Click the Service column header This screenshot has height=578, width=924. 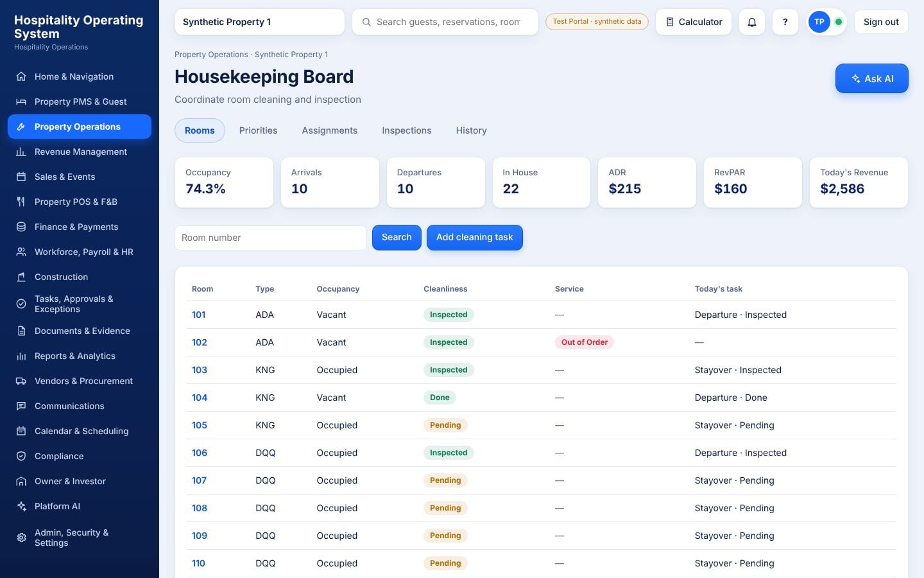tap(569, 289)
